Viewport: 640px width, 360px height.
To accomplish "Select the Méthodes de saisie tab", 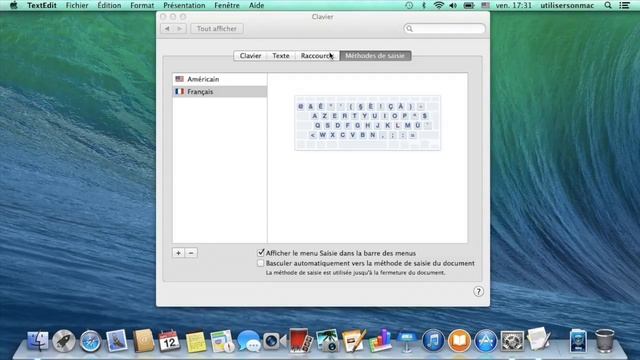I will click(x=375, y=56).
